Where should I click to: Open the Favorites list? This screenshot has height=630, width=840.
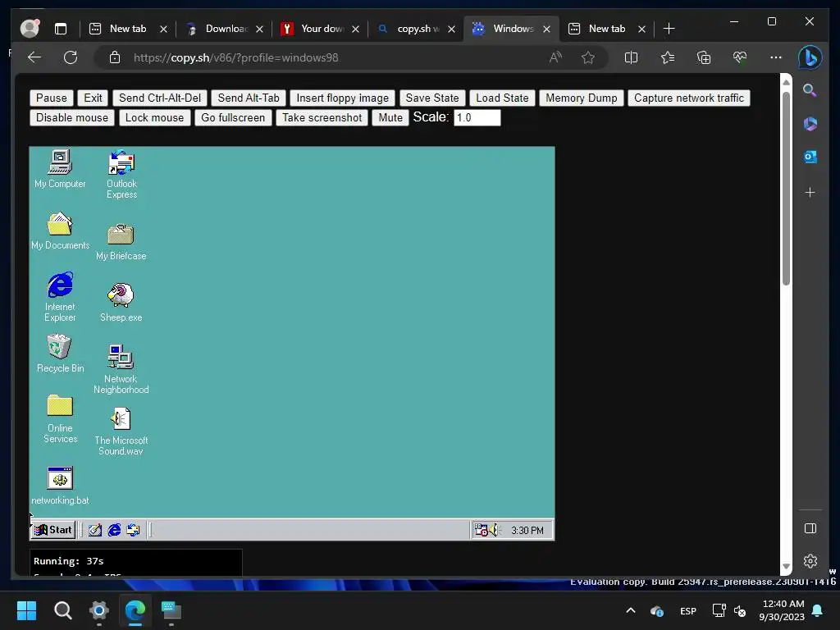pos(668,57)
